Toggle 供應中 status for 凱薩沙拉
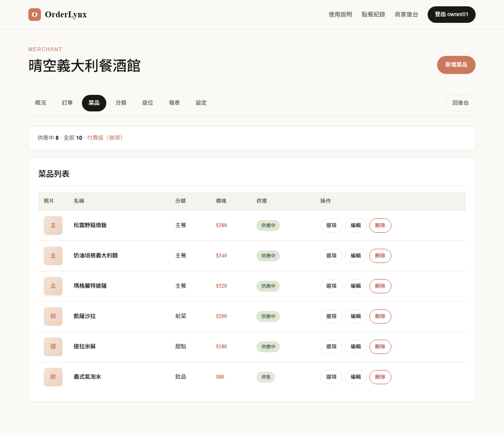 268,316
